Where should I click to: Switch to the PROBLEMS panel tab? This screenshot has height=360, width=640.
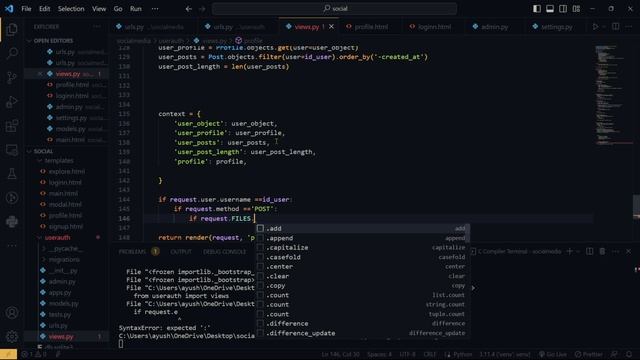(132, 251)
